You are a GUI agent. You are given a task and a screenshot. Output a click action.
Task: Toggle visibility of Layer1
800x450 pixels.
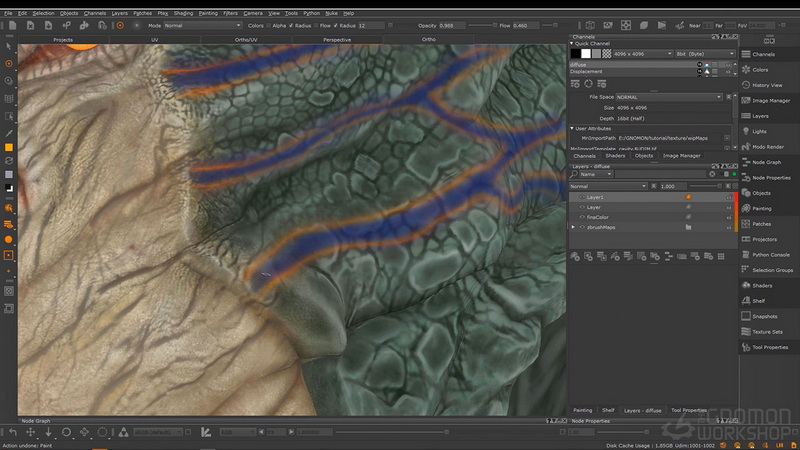coord(582,197)
